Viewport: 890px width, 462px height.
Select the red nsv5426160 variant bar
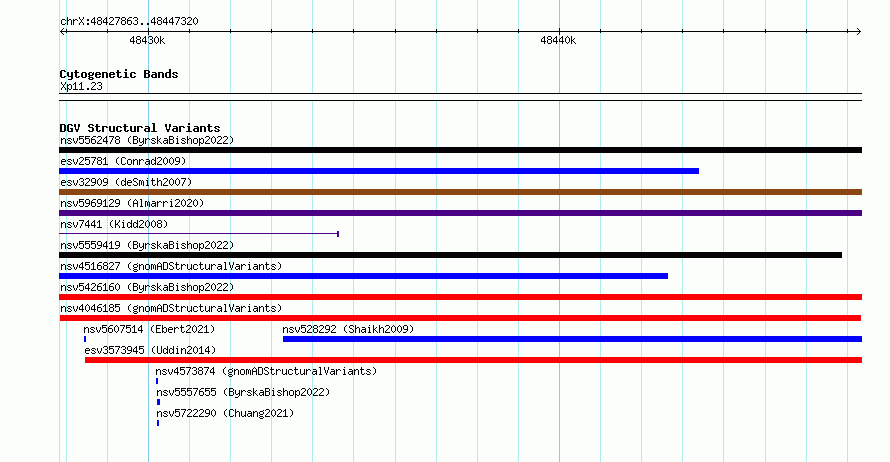point(460,297)
